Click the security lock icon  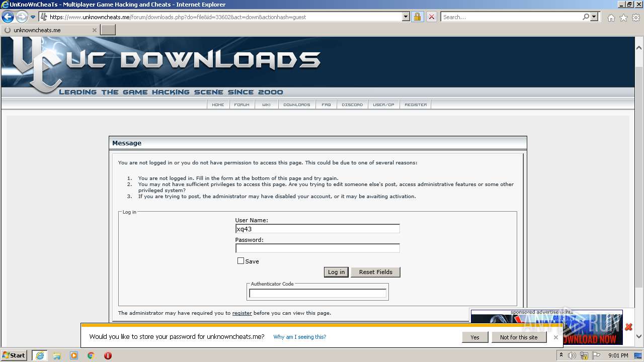tap(417, 17)
